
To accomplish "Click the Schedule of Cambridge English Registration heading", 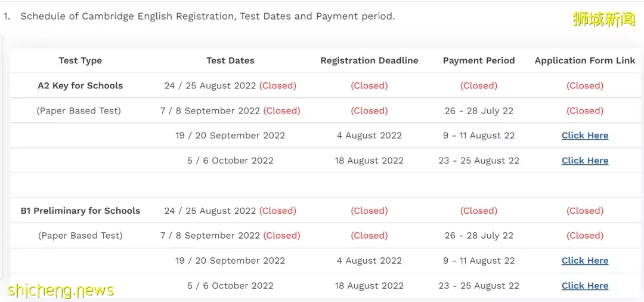I will 208,17.
